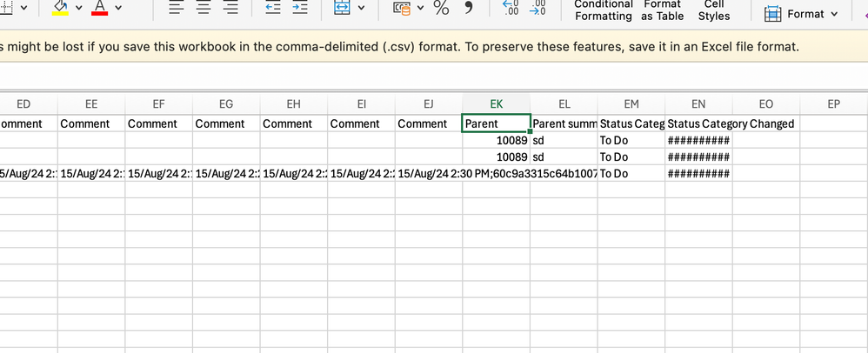The image size is (868, 353).
Task: Select column EK header
Action: [497, 104]
